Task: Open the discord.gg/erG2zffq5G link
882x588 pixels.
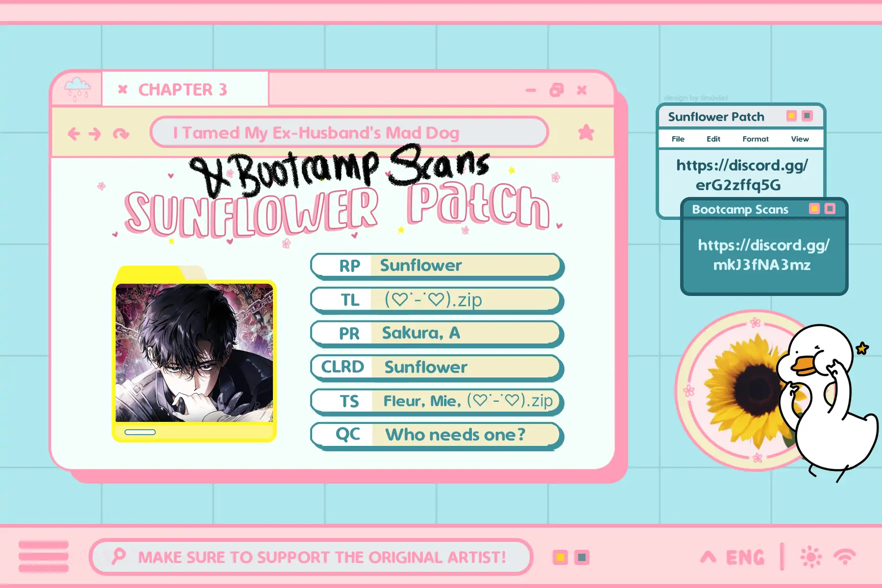Action: point(741,175)
